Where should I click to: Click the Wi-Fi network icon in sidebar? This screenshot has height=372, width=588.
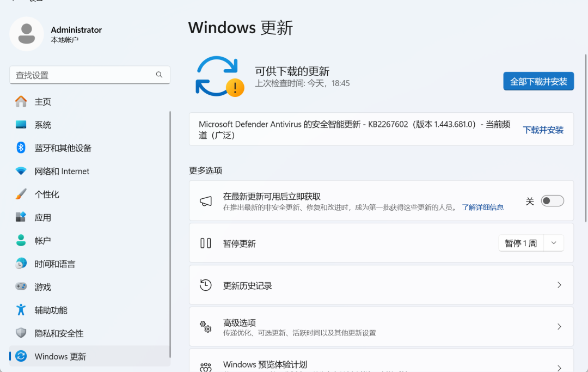pyautogui.click(x=21, y=171)
